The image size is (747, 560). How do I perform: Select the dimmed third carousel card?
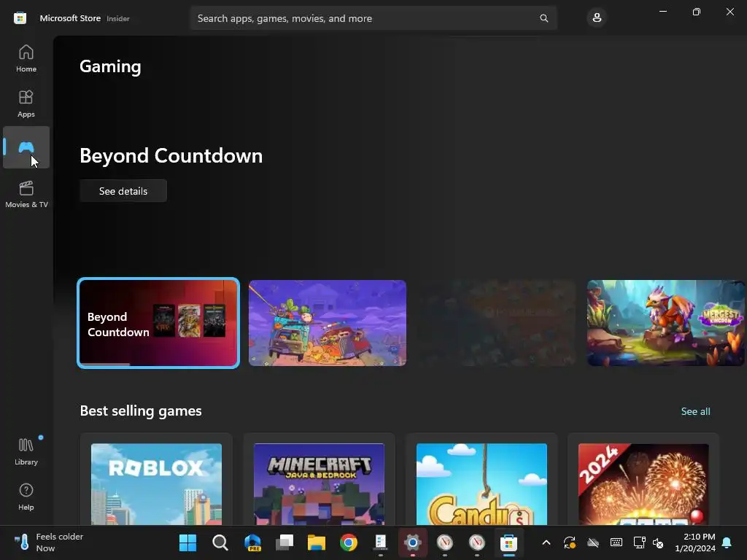(x=496, y=323)
